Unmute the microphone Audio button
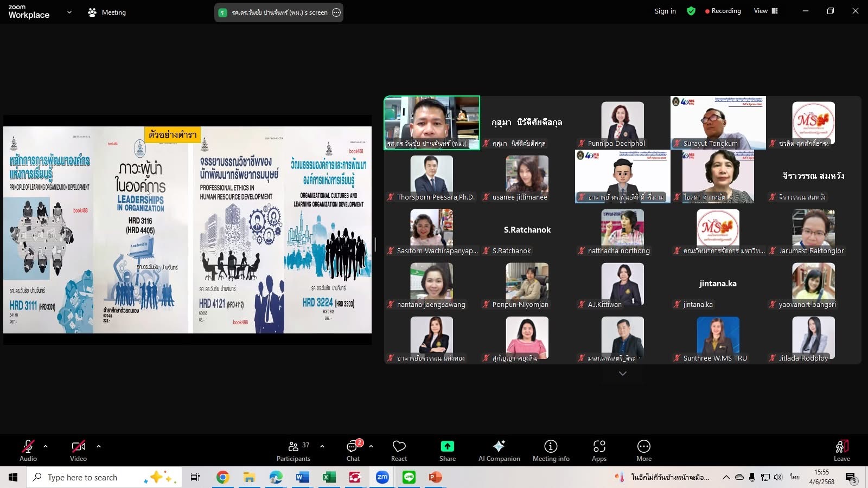Image resolution: width=868 pixels, height=488 pixels. 28,447
